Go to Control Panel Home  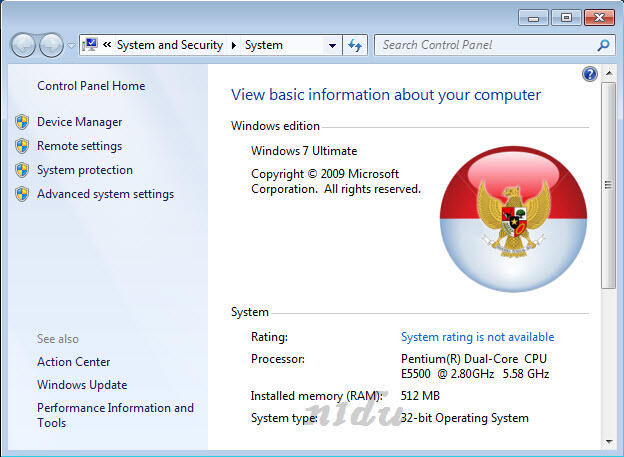(x=91, y=86)
